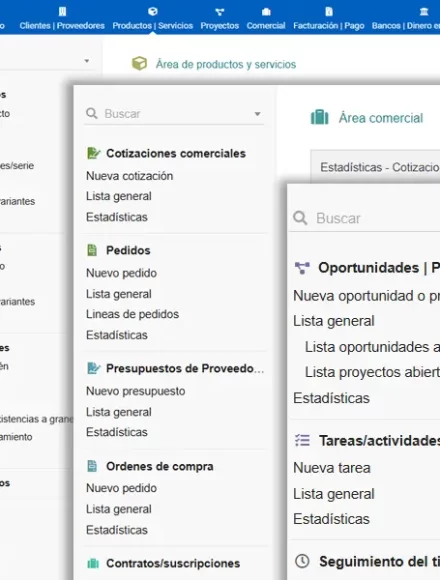The image size is (440, 580).
Task: Click the Cotizaciones comerciales section icon
Action: [x=93, y=153]
